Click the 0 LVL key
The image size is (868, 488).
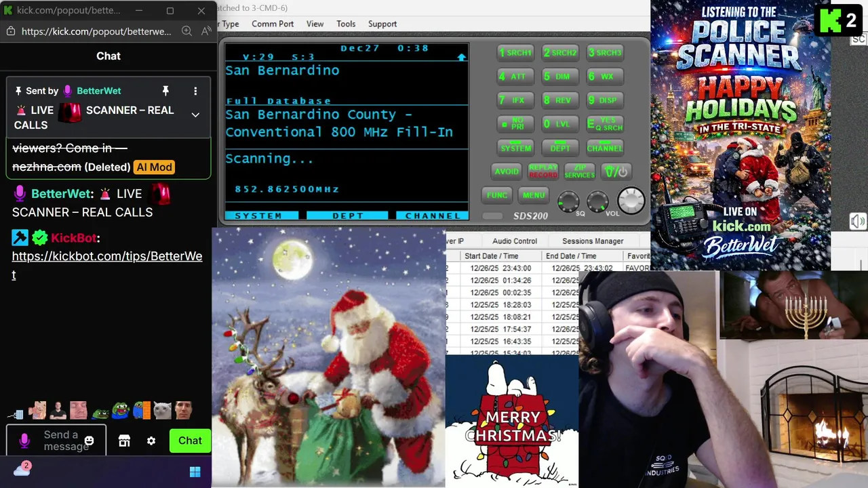pyautogui.click(x=560, y=124)
